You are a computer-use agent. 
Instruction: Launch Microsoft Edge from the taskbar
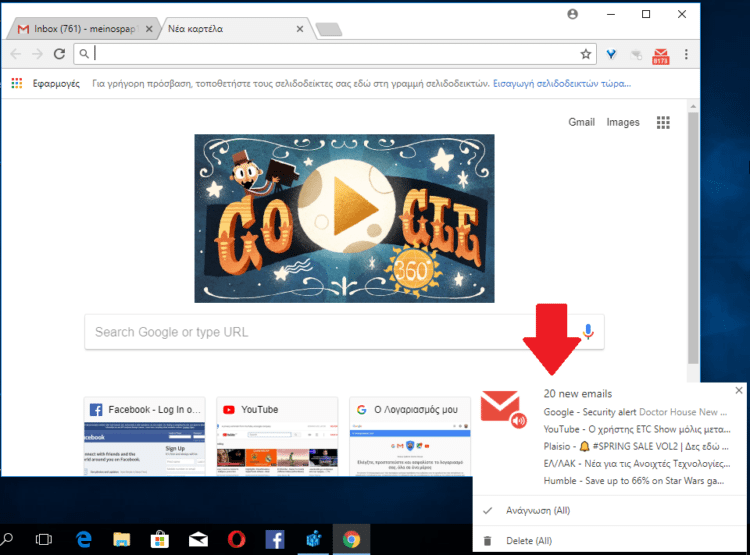point(84,540)
